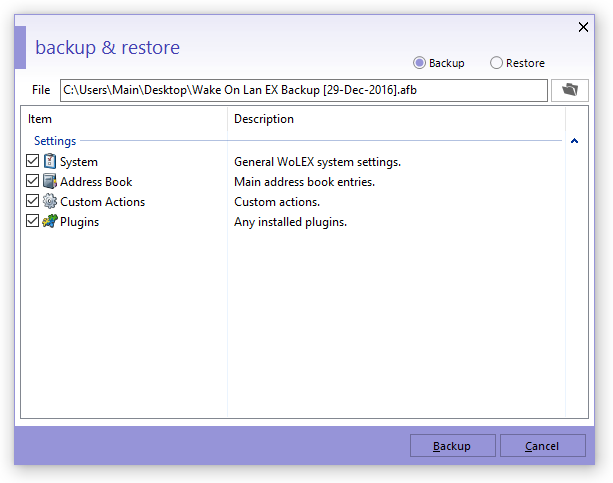
Task: Switch to the Restore radio option
Action: click(x=497, y=63)
